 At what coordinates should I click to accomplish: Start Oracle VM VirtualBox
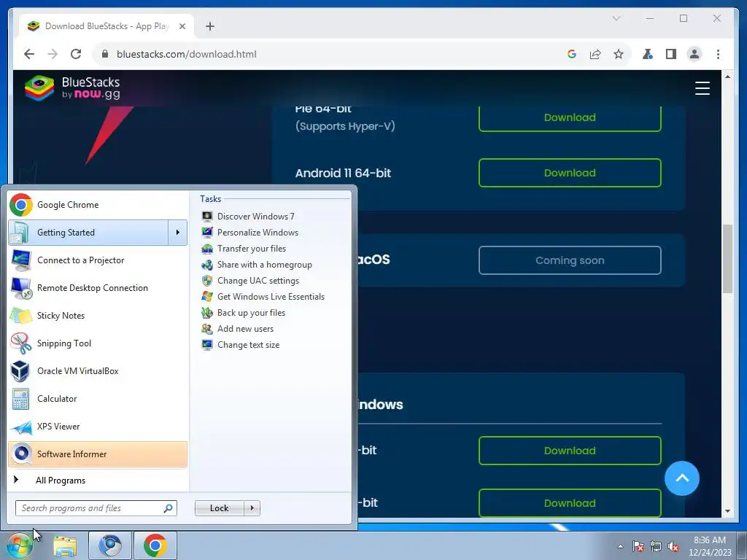[98, 371]
